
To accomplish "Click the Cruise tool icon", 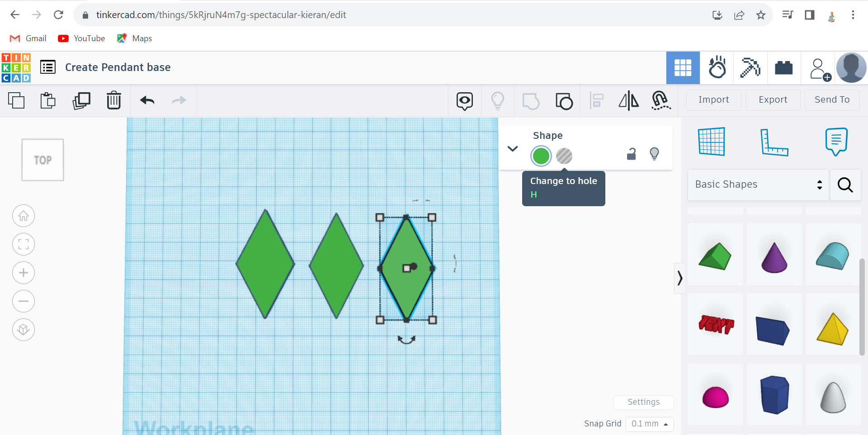I will click(x=661, y=101).
